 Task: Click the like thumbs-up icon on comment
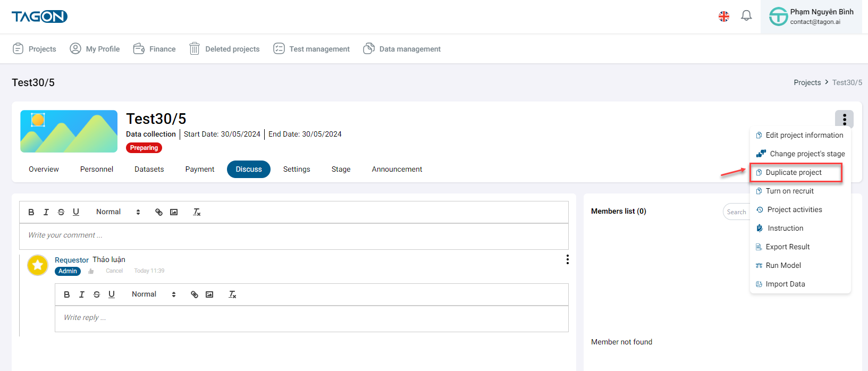pyautogui.click(x=91, y=271)
